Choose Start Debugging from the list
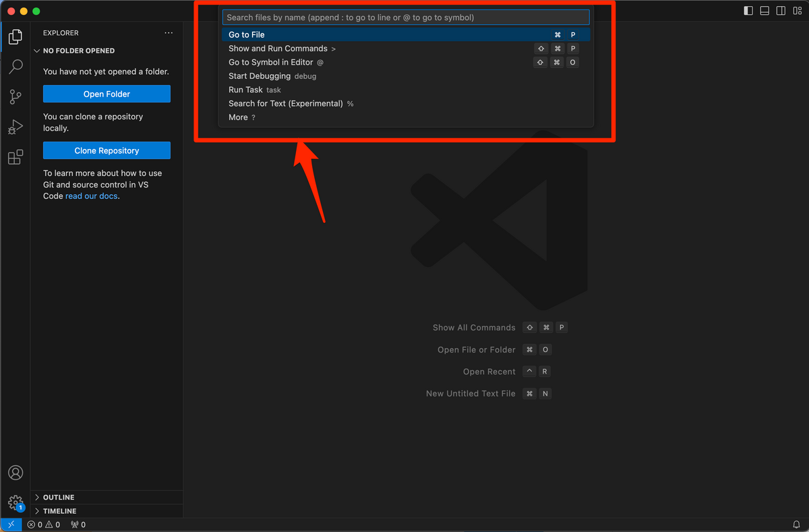Viewport: 809px width, 532px height. [406, 76]
